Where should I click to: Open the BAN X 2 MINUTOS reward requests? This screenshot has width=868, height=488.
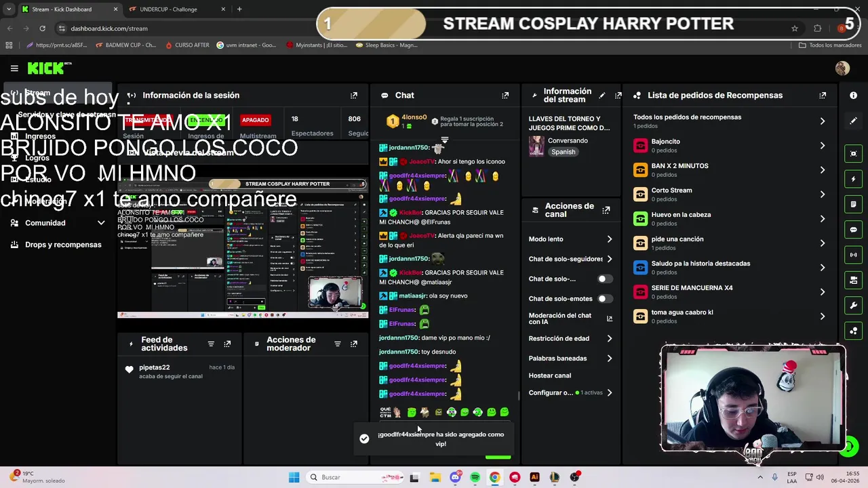click(x=730, y=170)
